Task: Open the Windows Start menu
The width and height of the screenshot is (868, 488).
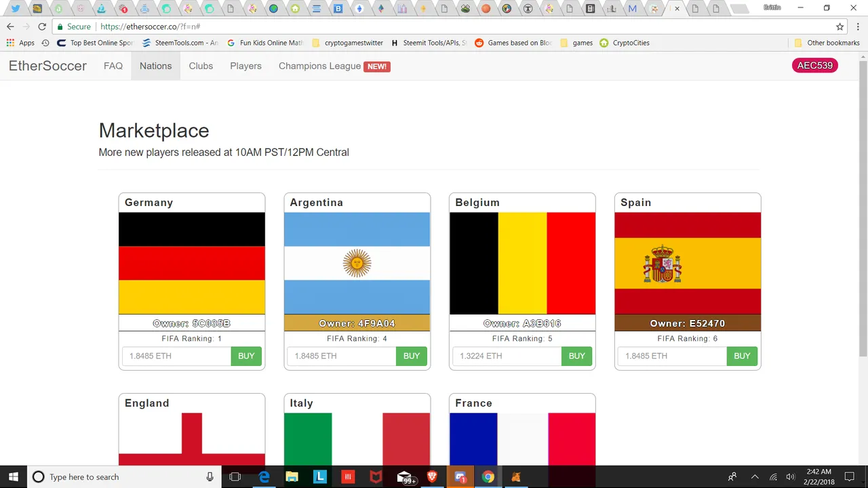Action: [x=14, y=477]
